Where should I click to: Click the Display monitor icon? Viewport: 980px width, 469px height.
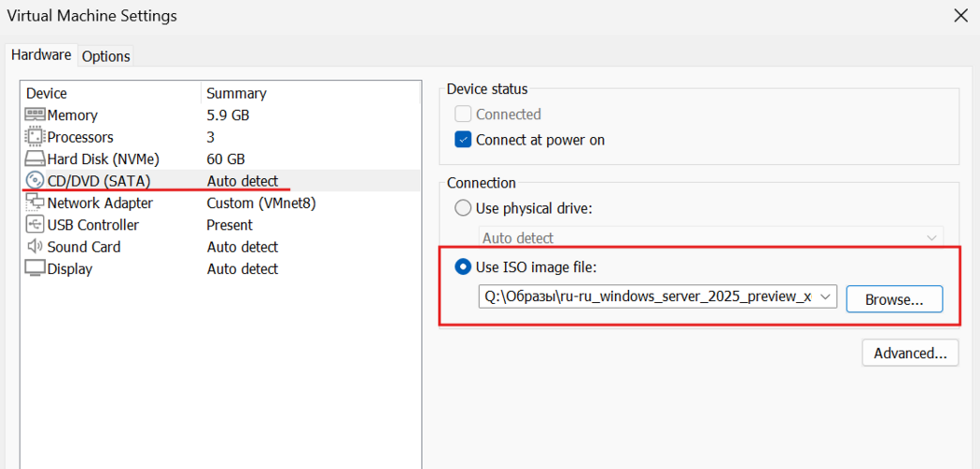(35, 269)
